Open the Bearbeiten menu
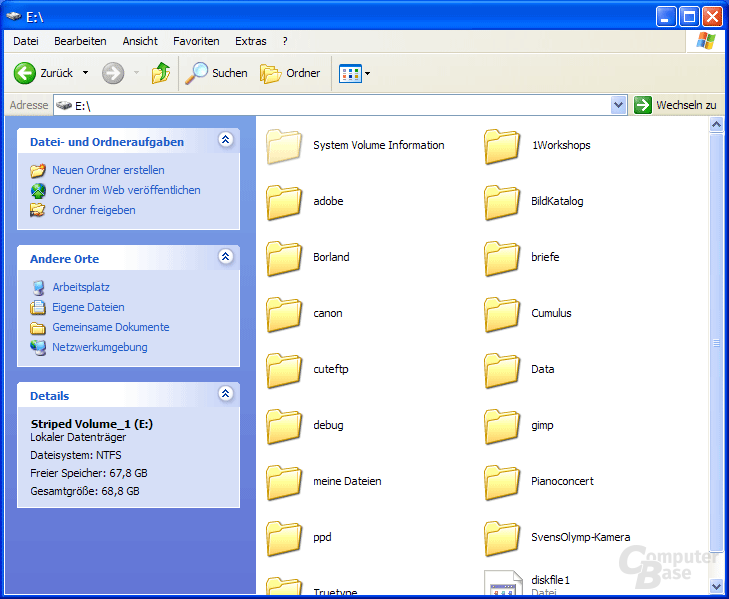This screenshot has width=729, height=599. 80,41
